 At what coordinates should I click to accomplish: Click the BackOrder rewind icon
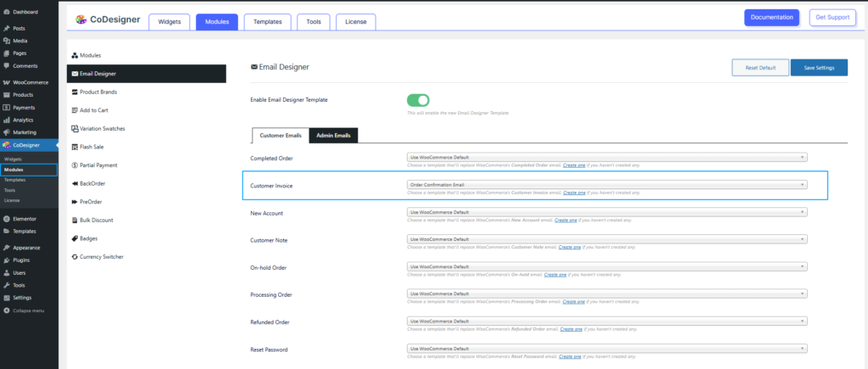(75, 183)
